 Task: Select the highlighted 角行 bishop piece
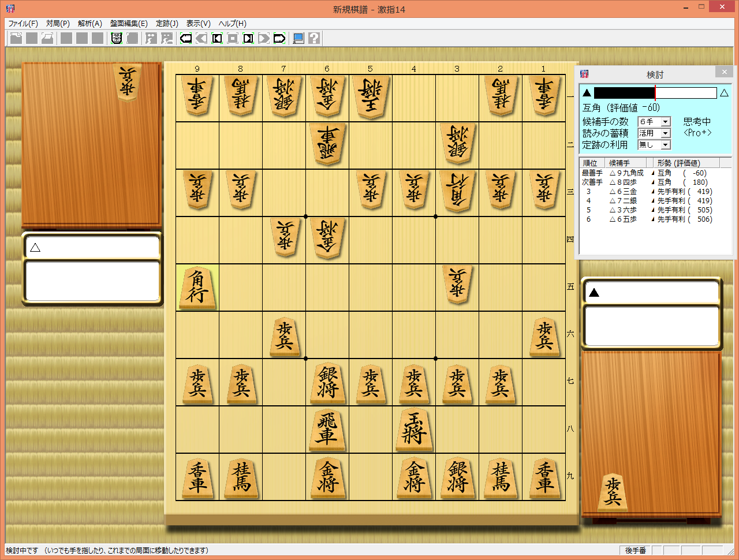pos(197,288)
